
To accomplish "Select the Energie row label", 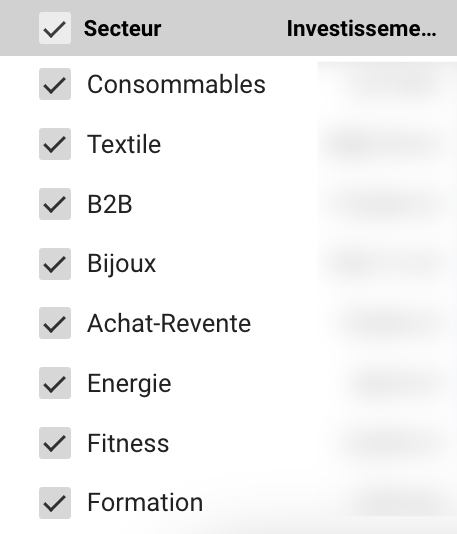I will click(129, 384).
